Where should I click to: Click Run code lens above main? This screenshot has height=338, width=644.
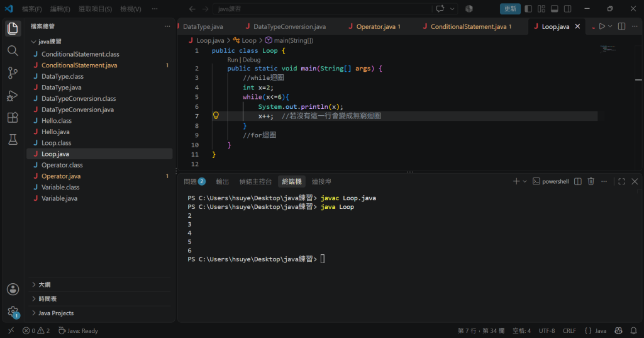coord(233,60)
